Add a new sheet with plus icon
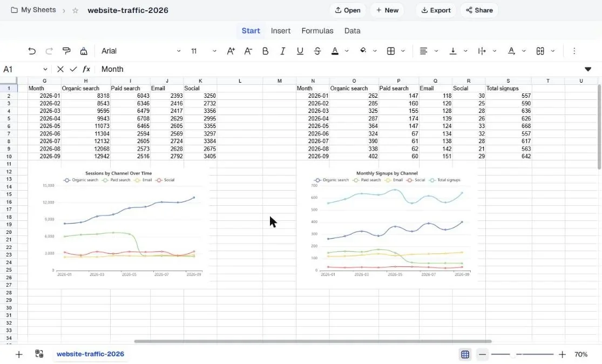Screen dimensions: 602x364 (x=19, y=354)
